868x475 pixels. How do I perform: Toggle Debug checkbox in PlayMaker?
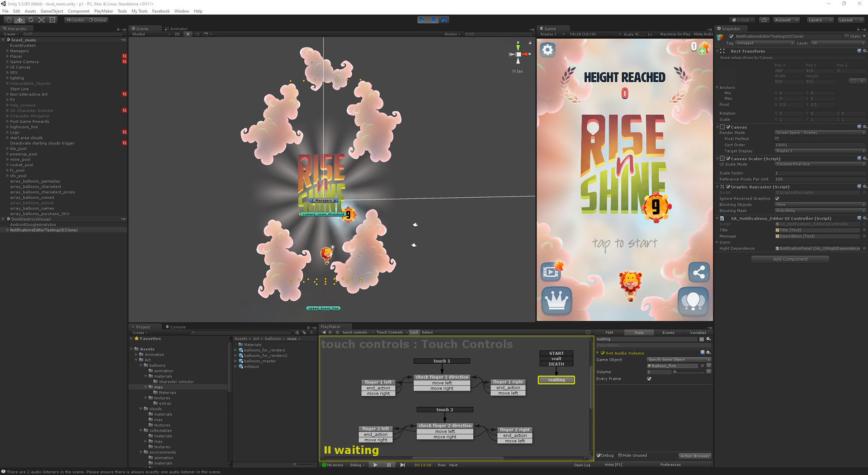(x=599, y=456)
